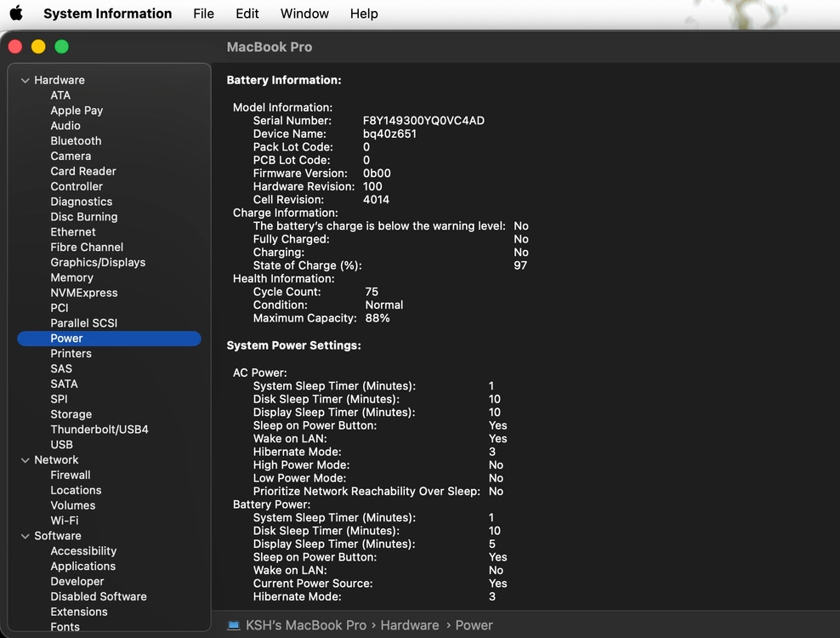Select PCI in the sidebar
Viewport: 840px width, 638px height.
[60, 308]
